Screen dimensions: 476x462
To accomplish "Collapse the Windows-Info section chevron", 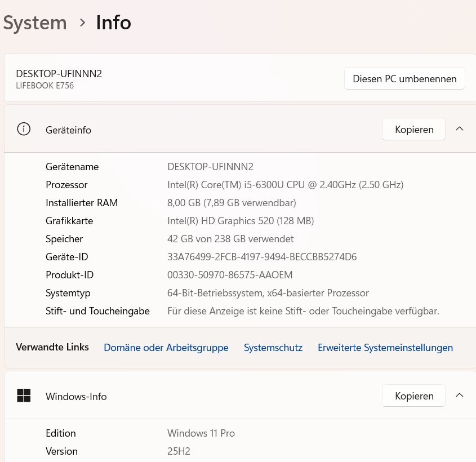I will pyautogui.click(x=460, y=395).
